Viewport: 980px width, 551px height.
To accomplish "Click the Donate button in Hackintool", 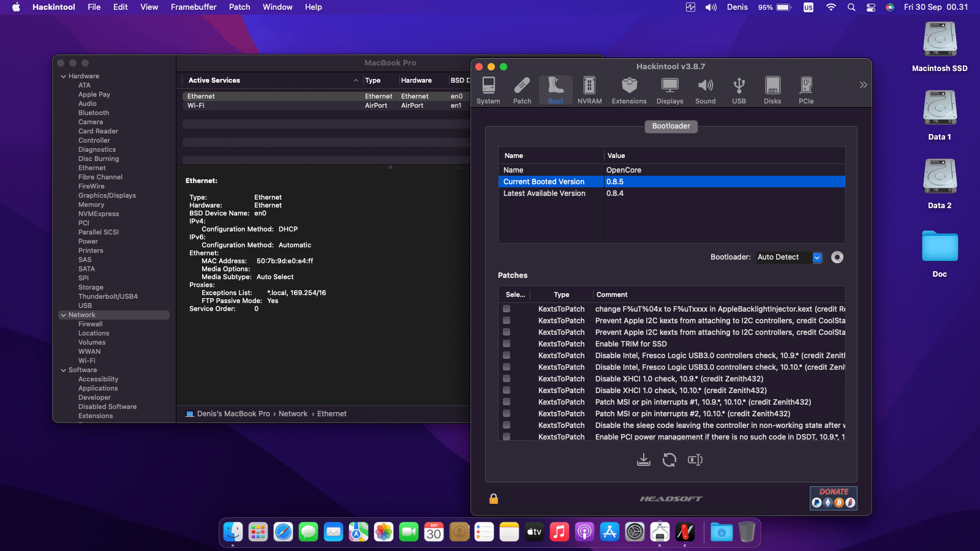I will (x=834, y=498).
